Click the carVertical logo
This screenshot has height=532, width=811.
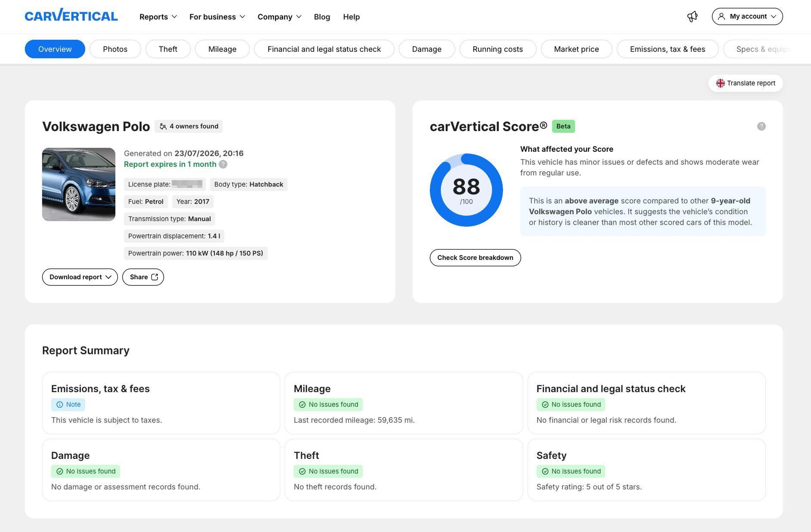[71, 15]
